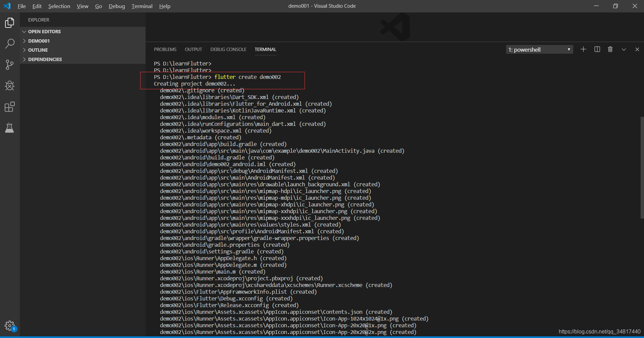This screenshot has width=644, height=338.
Task: Open the View menu
Action: pyautogui.click(x=83, y=6)
